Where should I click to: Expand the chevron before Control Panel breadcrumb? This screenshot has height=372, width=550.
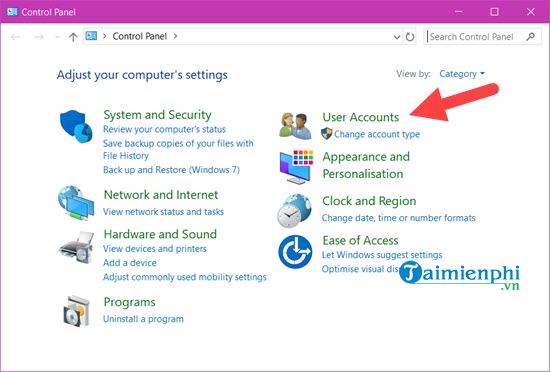[x=104, y=36]
